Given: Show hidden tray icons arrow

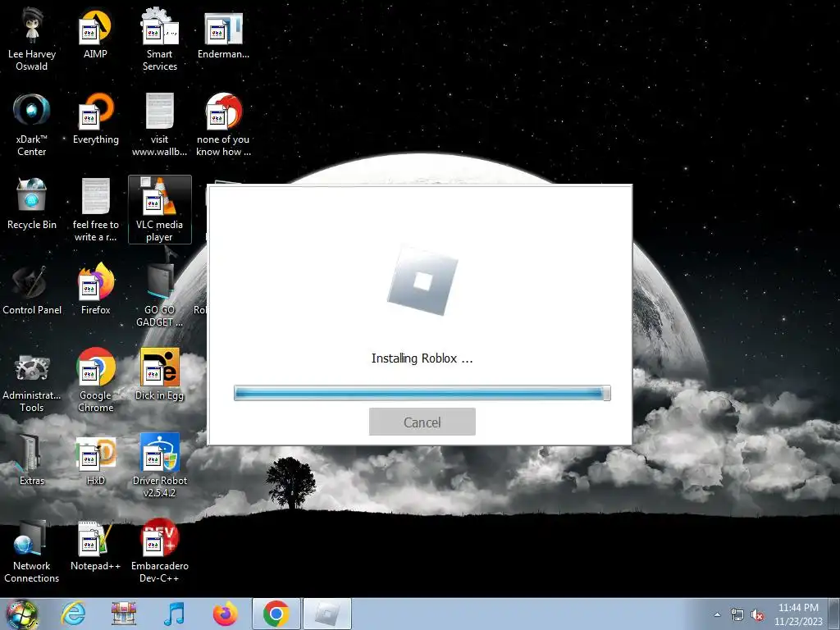Looking at the screenshot, I should pos(717,614).
